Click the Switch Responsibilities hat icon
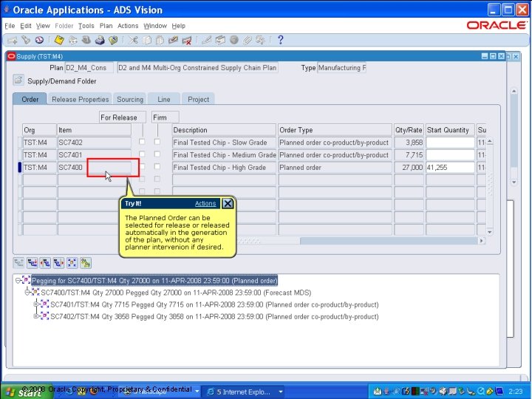The width and height of the screenshot is (532, 399). [86, 40]
